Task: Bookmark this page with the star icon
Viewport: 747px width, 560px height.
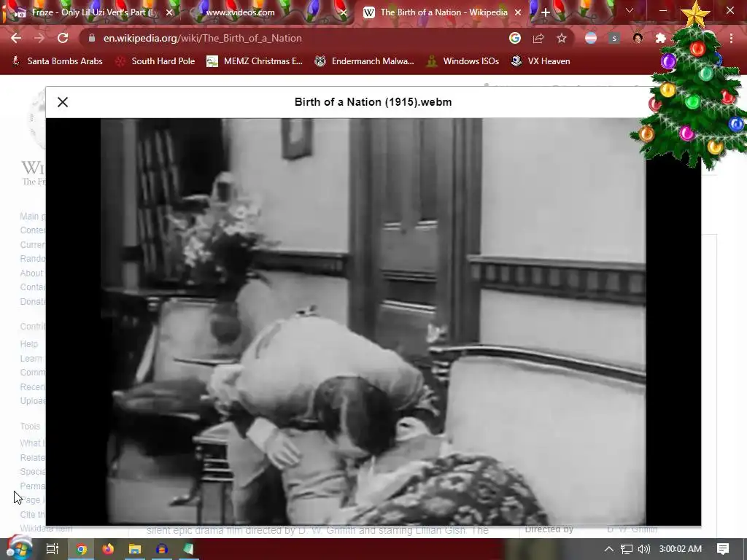Action: pos(562,38)
